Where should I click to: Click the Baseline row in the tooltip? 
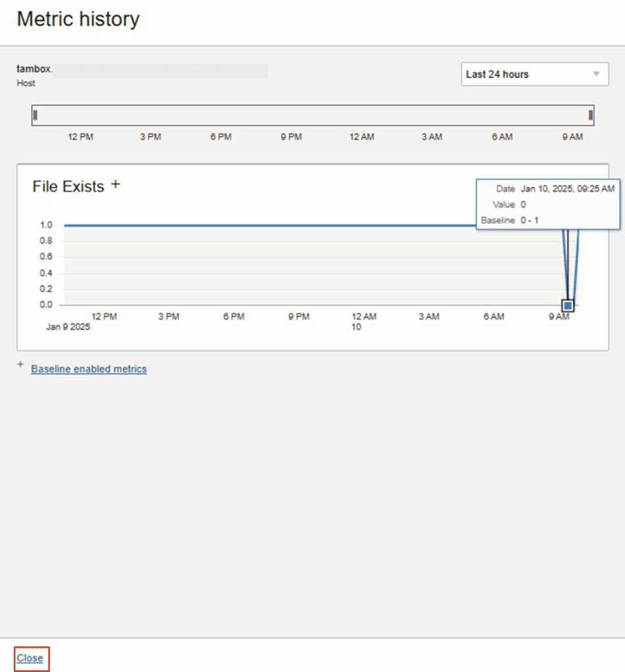509,220
